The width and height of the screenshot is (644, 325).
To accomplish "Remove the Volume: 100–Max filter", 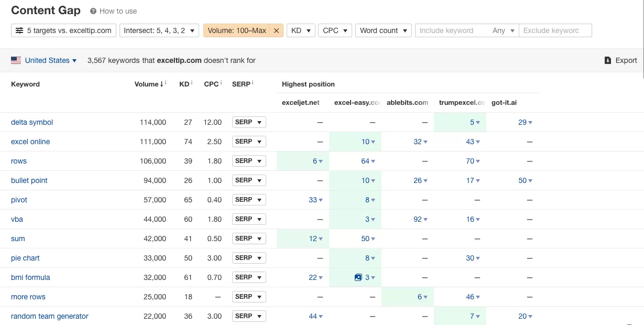I will point(276,30).
